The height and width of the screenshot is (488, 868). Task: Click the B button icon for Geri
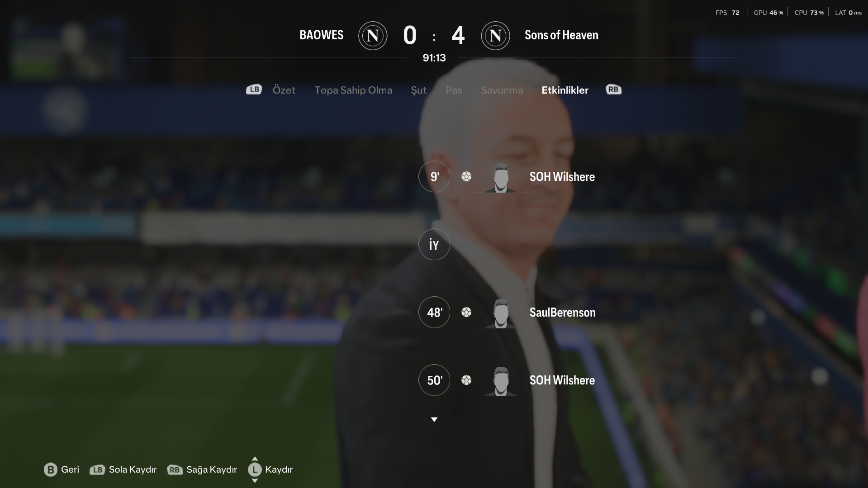tap(51, 469)
